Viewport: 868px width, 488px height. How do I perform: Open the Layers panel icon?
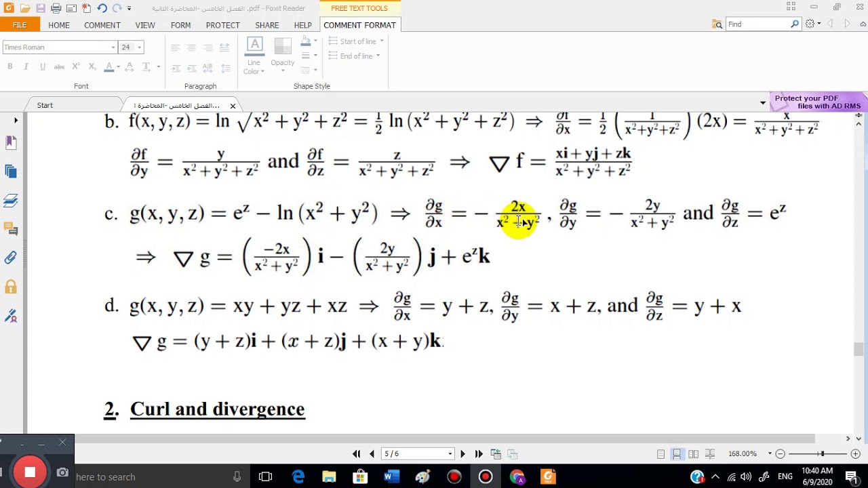pyautogui.click(x=11, y=201)
